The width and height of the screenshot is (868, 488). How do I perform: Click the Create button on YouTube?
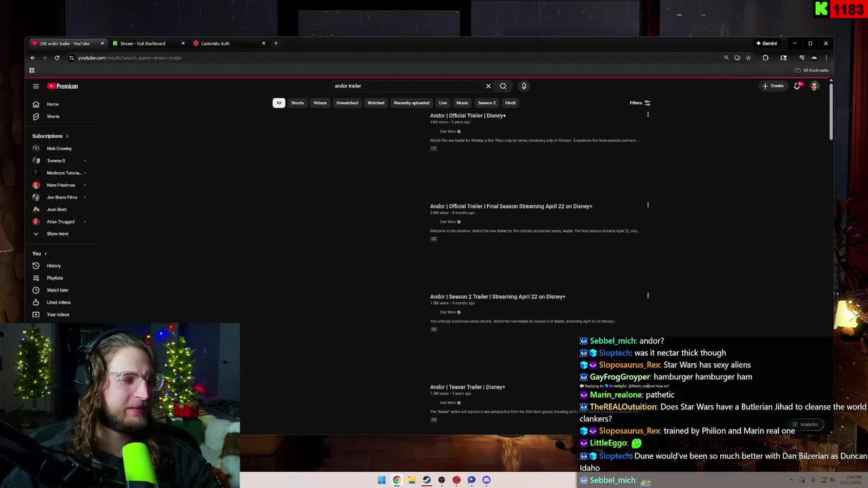pos(773,86)
